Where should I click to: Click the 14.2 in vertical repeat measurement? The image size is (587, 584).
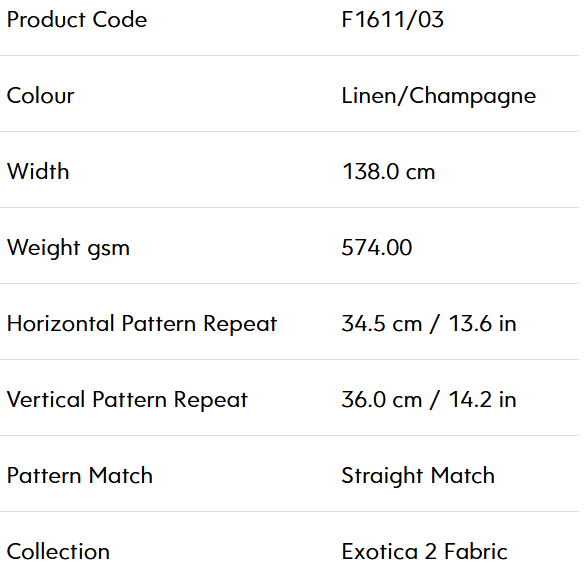pos(482,400)
